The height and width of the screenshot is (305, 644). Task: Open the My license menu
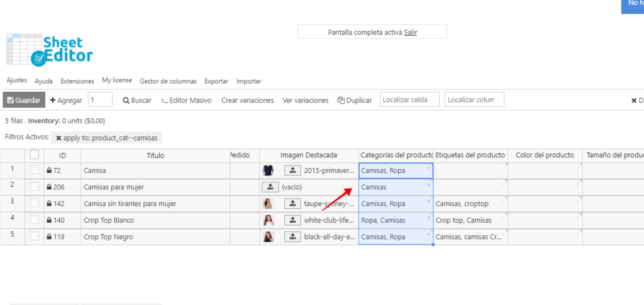[117, 80]
